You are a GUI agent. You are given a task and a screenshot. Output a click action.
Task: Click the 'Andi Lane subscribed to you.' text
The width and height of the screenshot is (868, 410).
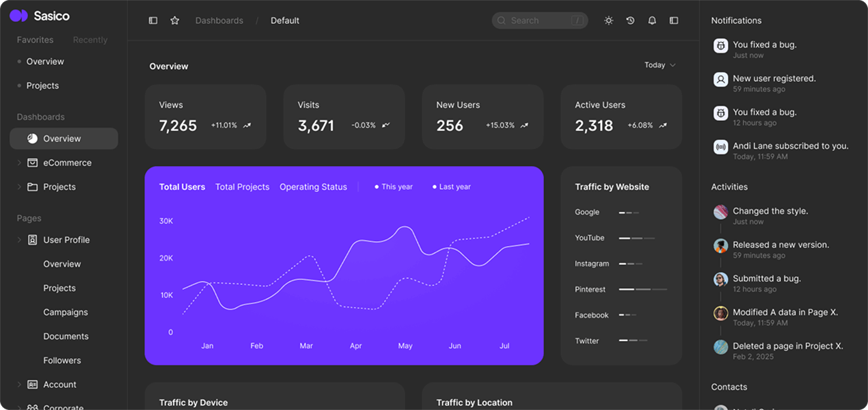click(x=791, y=146)
